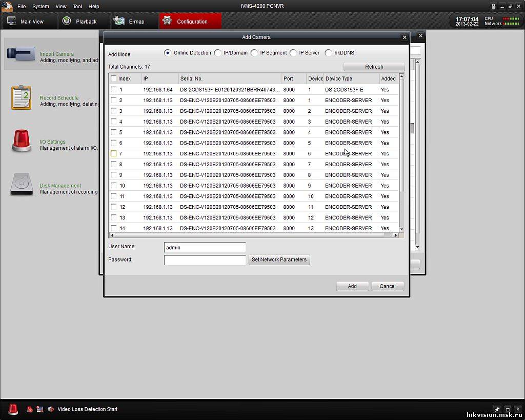Image resolution: width=525 pixels, height=420 pixels.
Task: Sort by the Port column header
Action: coord(294,78)
